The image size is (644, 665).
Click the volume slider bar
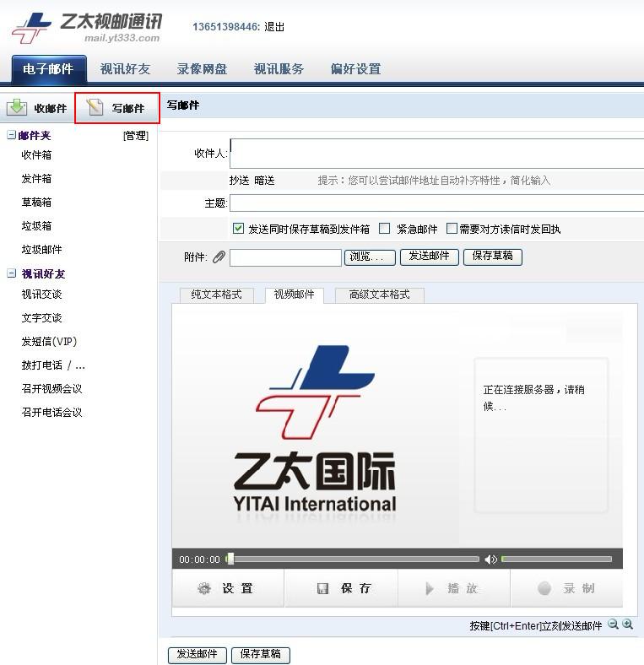coord(556,559)
